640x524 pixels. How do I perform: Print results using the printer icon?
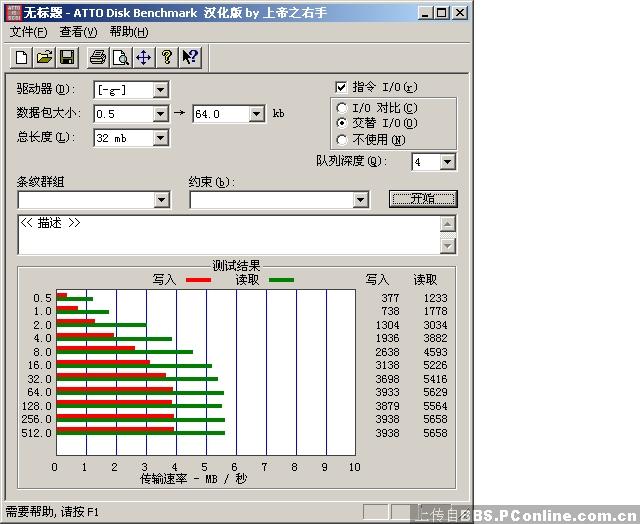click(x=98, y=57)
